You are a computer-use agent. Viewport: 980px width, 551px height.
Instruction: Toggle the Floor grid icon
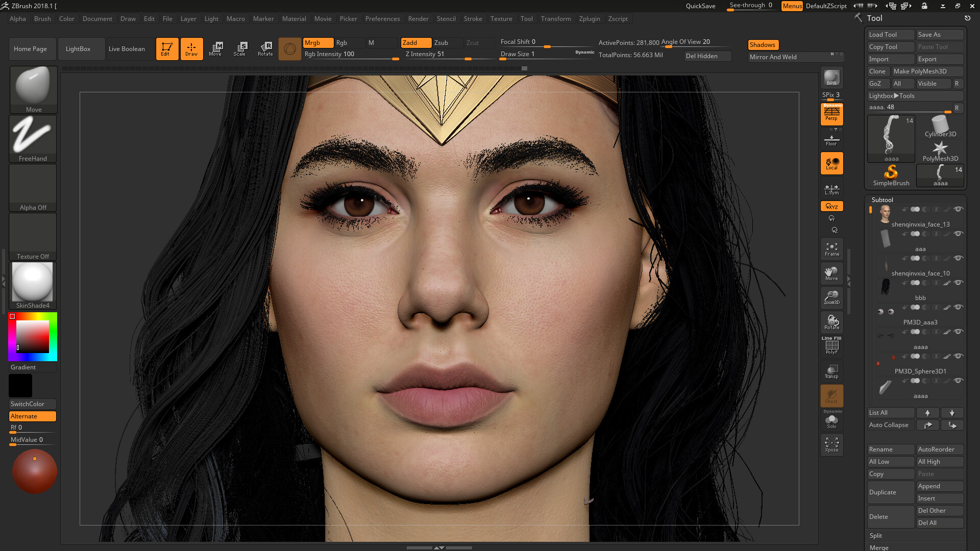click(x=831, y=140)
